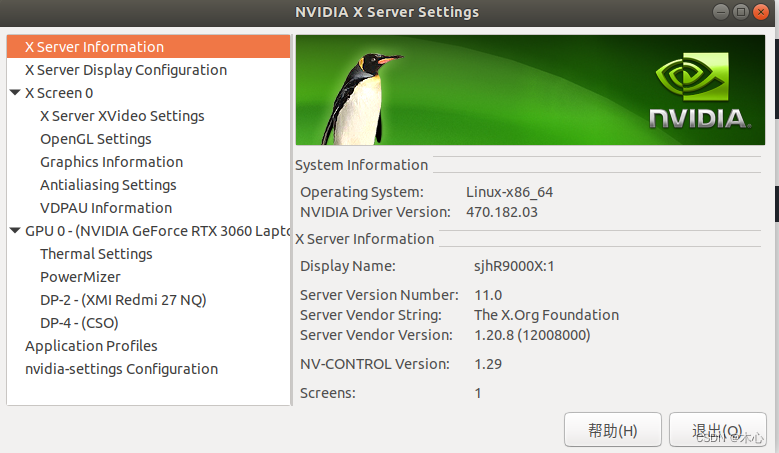Image resolution: width=779 pixels, height=453 pixels.
Task: Click the 帮助(H) help button
Action: [x=613, y=430]
